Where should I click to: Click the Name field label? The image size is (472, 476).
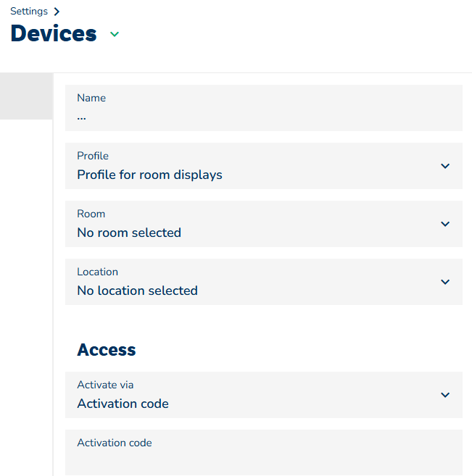click(91, 98)
